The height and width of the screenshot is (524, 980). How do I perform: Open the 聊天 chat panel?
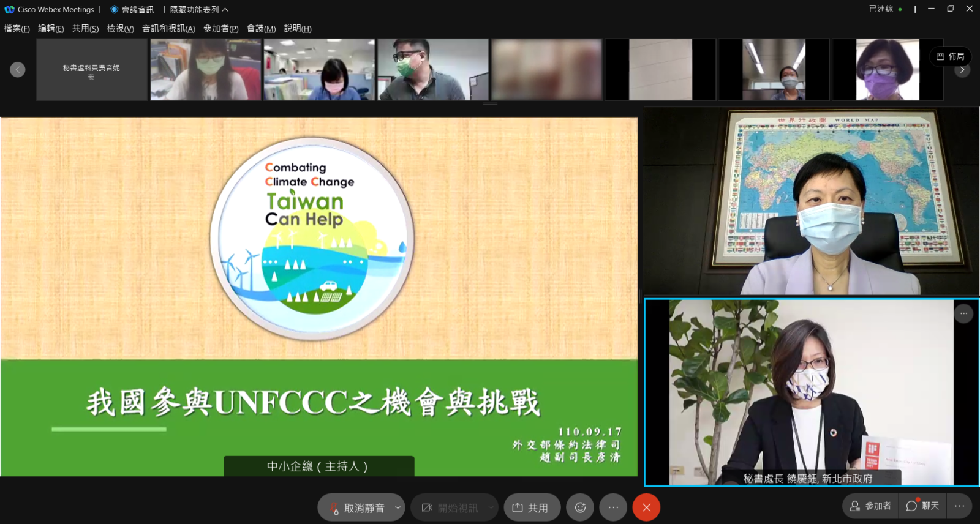[922, 506]
